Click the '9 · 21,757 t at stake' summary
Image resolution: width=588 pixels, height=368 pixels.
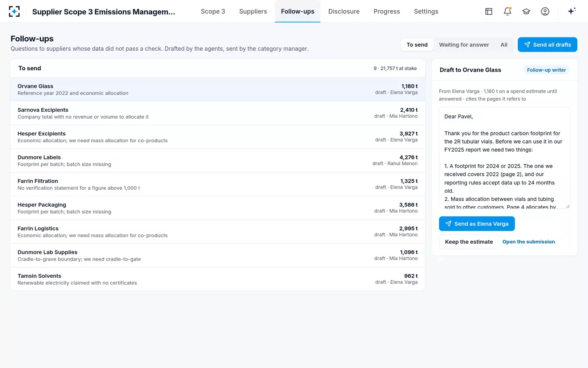pyautogui.click(x=395, y=68)
